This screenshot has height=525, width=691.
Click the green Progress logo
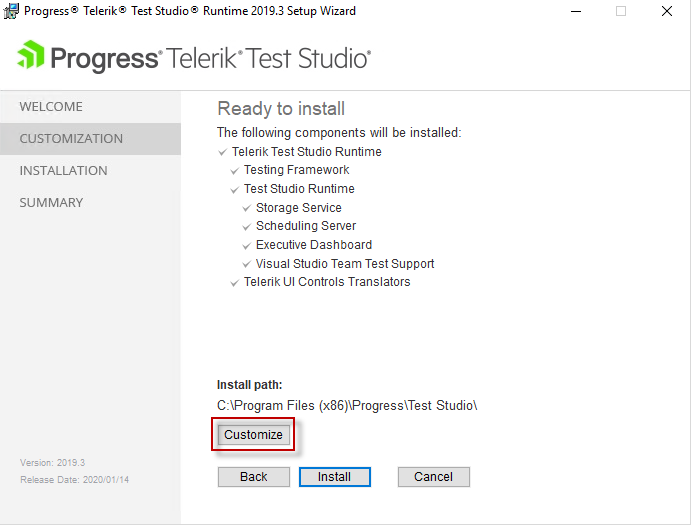[31, 55]
